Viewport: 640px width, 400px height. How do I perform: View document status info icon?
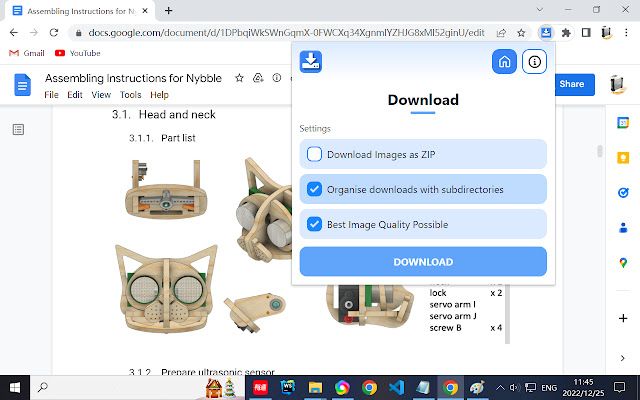(277, 78)
